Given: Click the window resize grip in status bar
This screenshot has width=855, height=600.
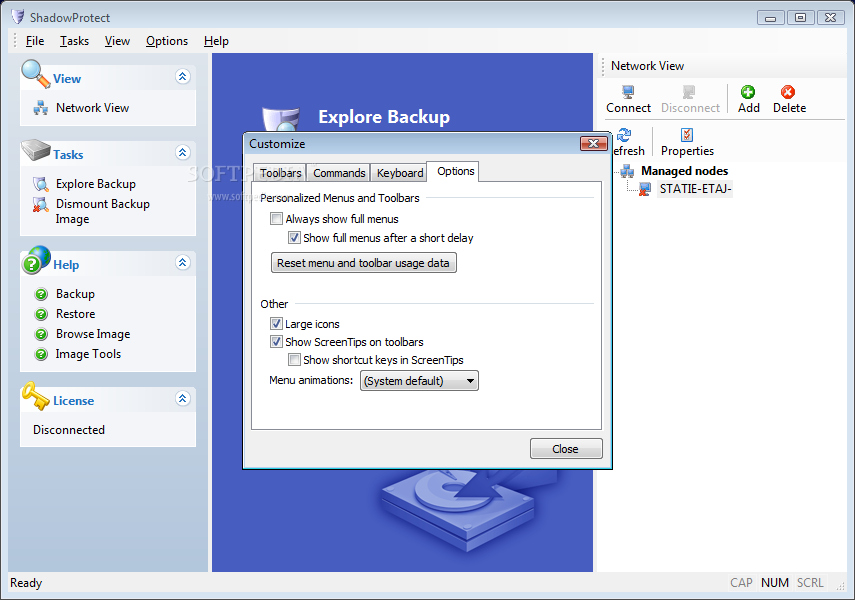Looking at the screenshot, I should [840, 585].
